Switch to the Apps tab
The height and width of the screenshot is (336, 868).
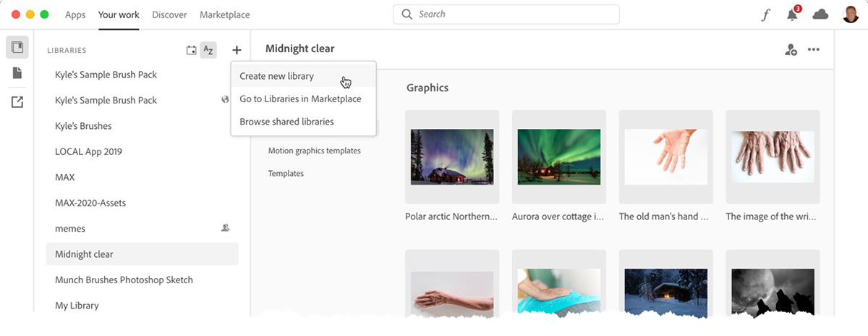click(x=75, y=14)
